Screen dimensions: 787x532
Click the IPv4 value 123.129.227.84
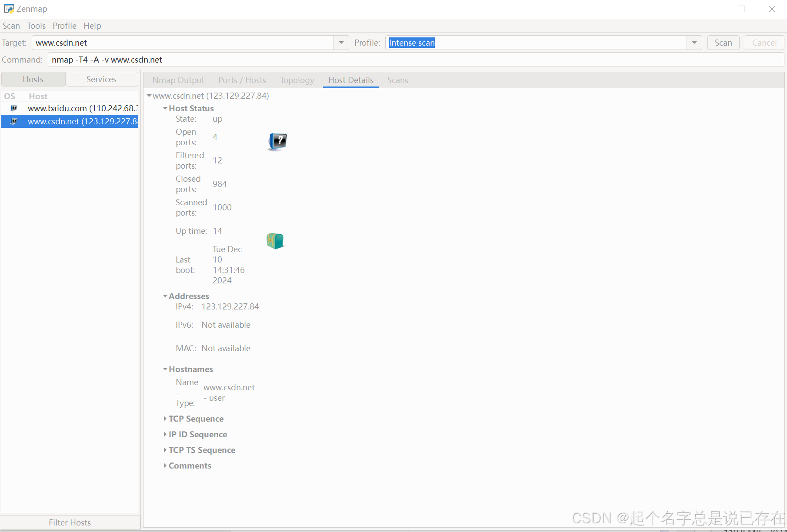230,306
